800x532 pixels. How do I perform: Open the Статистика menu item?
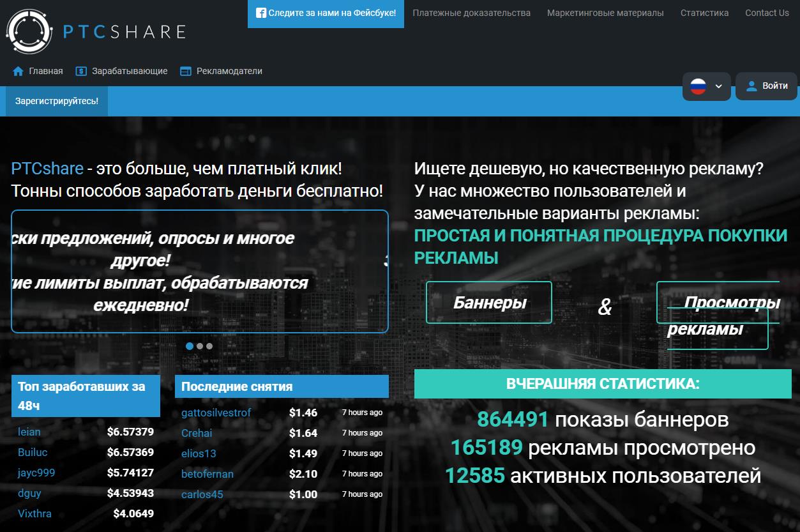(704, 13)
